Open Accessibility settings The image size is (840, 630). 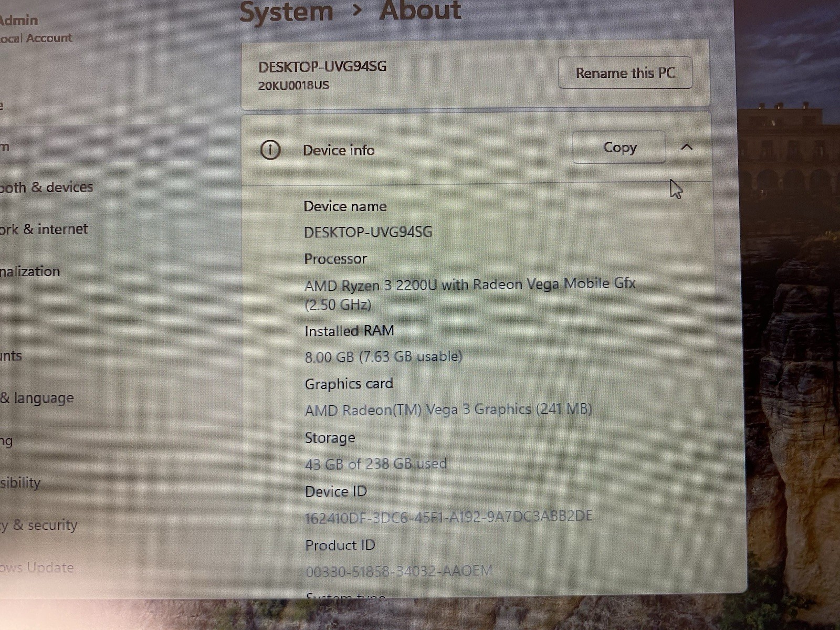point(20,482)
